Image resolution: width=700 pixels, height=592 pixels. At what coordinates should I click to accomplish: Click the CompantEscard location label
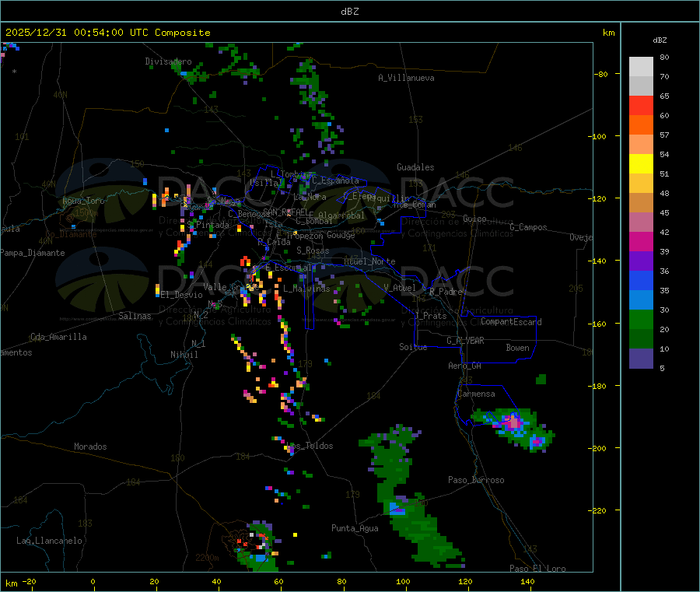pos(511,322)
